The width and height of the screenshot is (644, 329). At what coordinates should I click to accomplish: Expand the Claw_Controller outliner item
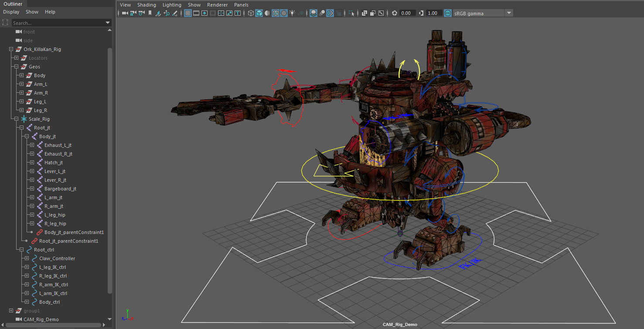26,258
